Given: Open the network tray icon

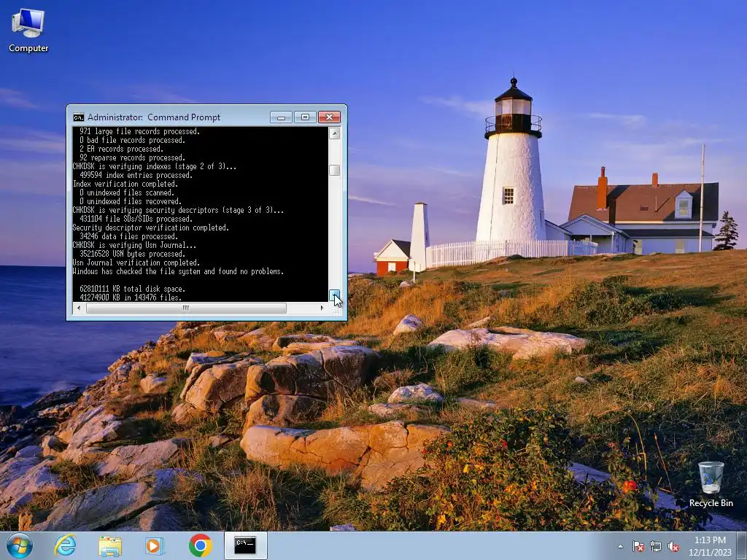Looking at the screenshot, I should (656, 546).
